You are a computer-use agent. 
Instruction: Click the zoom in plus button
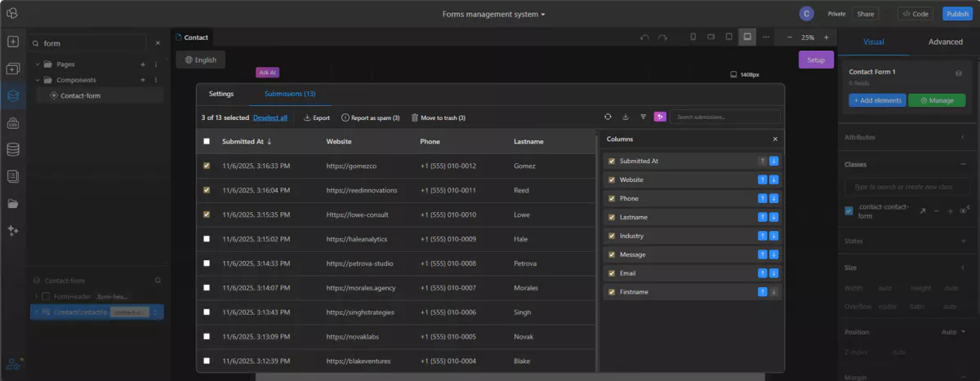coord(826,38)
